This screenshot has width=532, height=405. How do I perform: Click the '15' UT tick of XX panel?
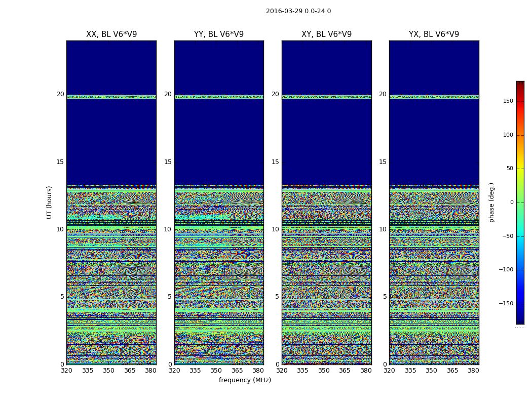pyautogui.click(x=60, y=162)
